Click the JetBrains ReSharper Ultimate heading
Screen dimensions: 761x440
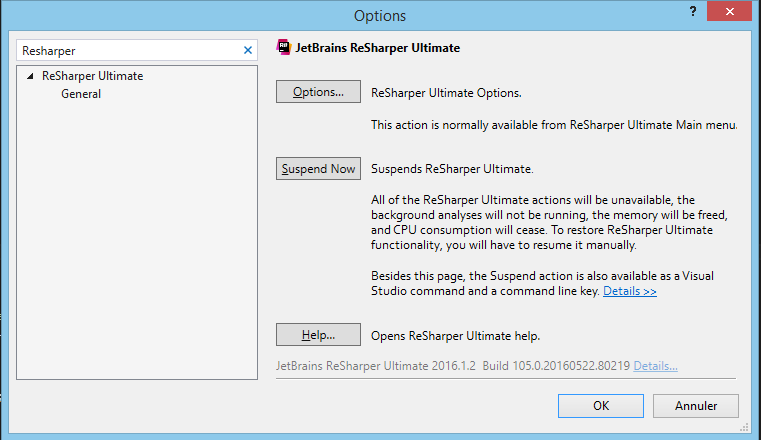377,47
